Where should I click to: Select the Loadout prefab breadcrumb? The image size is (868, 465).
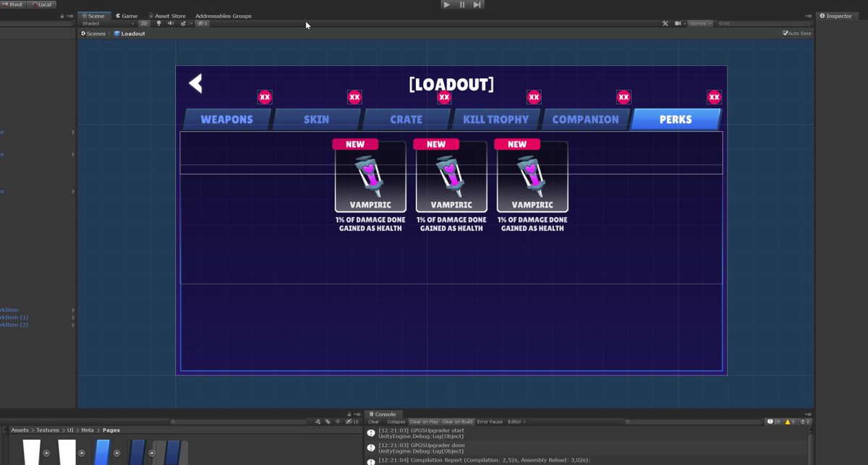pyautogui.click(x=129, y=33)
